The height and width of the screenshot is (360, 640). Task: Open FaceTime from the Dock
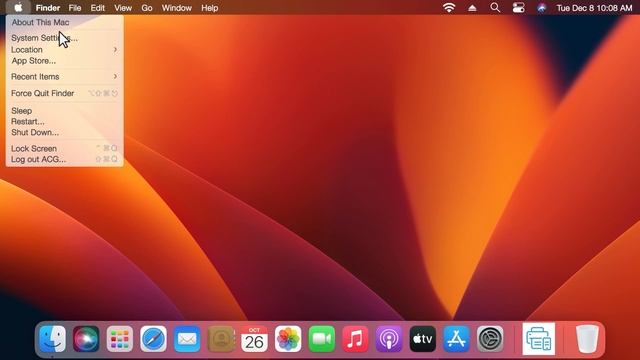(322, 339)
